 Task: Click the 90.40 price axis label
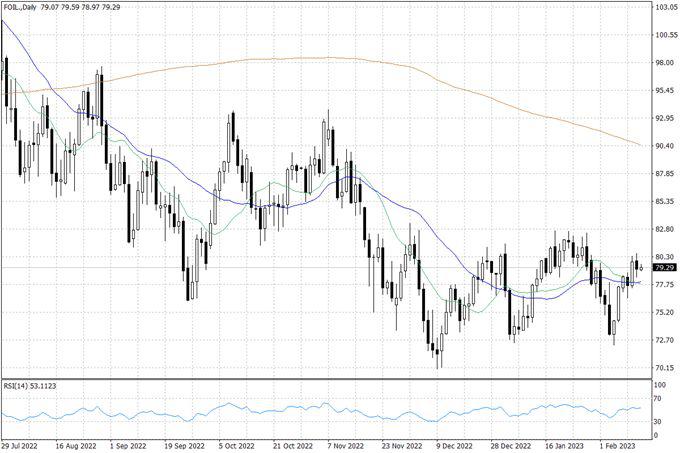pos(665,146)
